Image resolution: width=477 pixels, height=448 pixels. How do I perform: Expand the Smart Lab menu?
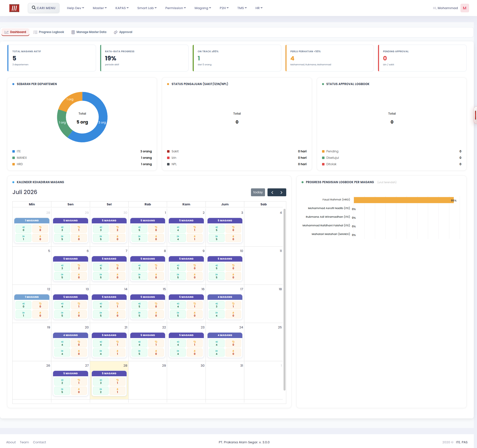[x=147, y=8]
